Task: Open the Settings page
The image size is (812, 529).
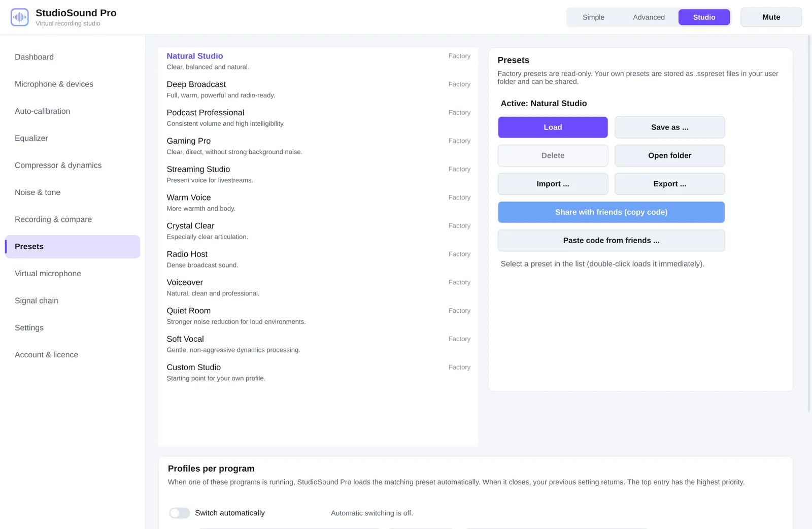Action: (73, 328)
